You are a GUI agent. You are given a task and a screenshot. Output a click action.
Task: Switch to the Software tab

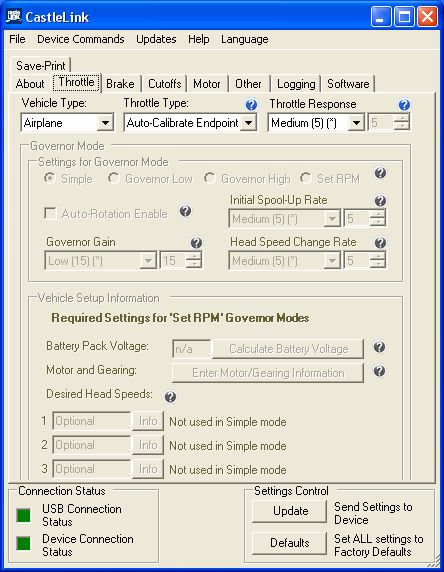[348, 84]
